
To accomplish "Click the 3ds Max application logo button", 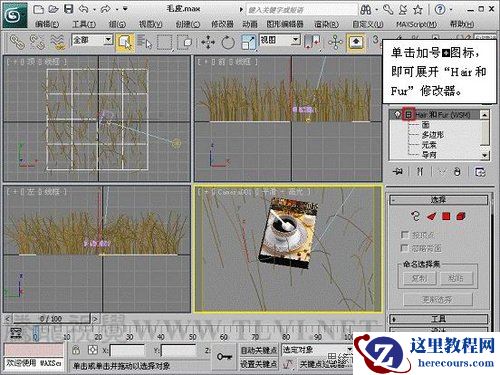I will coord(15,15).
